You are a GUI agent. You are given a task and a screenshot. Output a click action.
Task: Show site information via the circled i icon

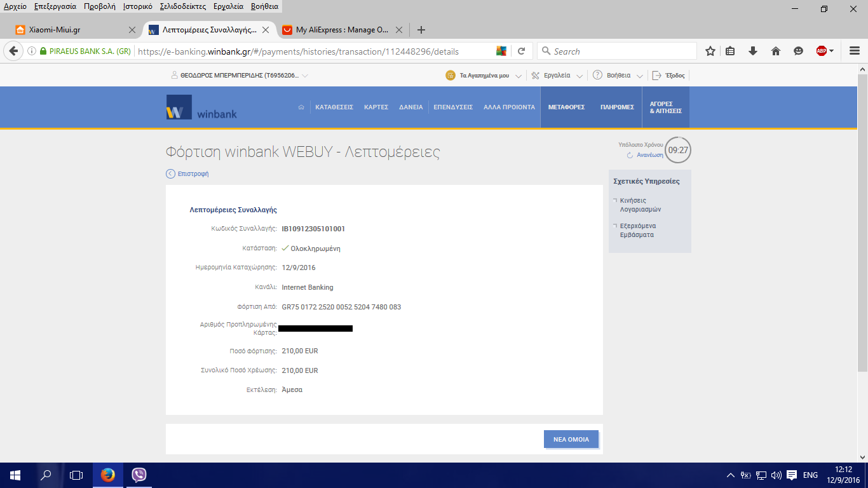point(32,51)
